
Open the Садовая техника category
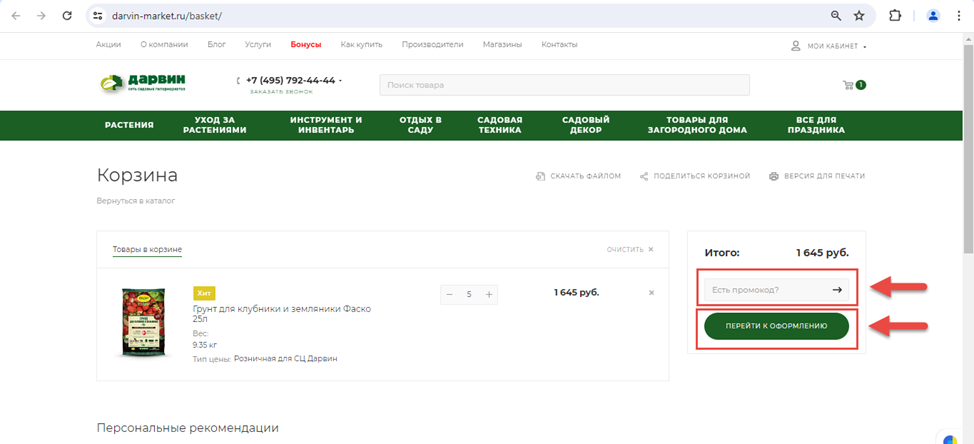click(500, 125)
